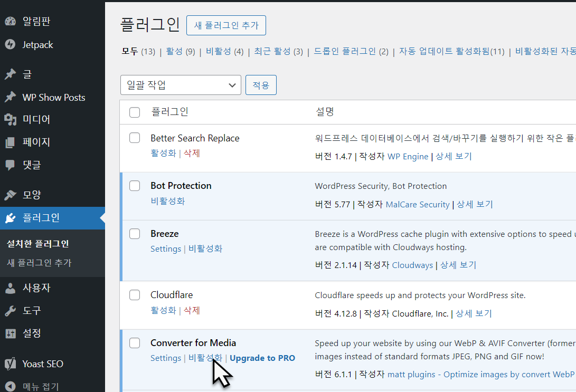Deactivate Breeze via 비활성화
The image size is (576, 392).
pyautogui.click(x=205, y=249)
